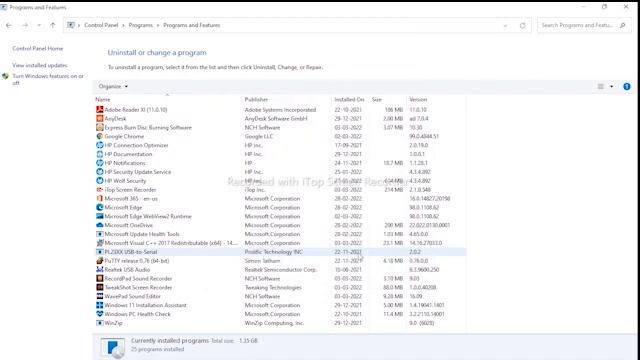Click the AnyDesk Software GmbH publisher cell

276,118
